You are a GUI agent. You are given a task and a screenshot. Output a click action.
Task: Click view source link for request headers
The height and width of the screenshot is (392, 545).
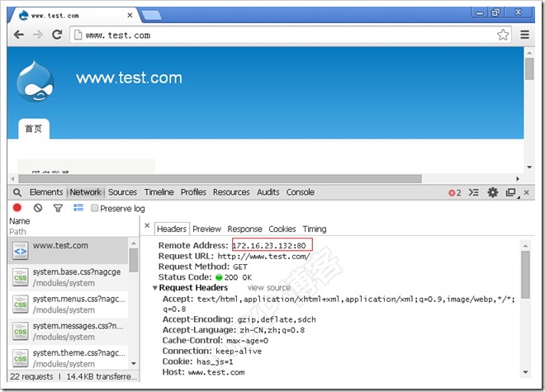point(269,288)
